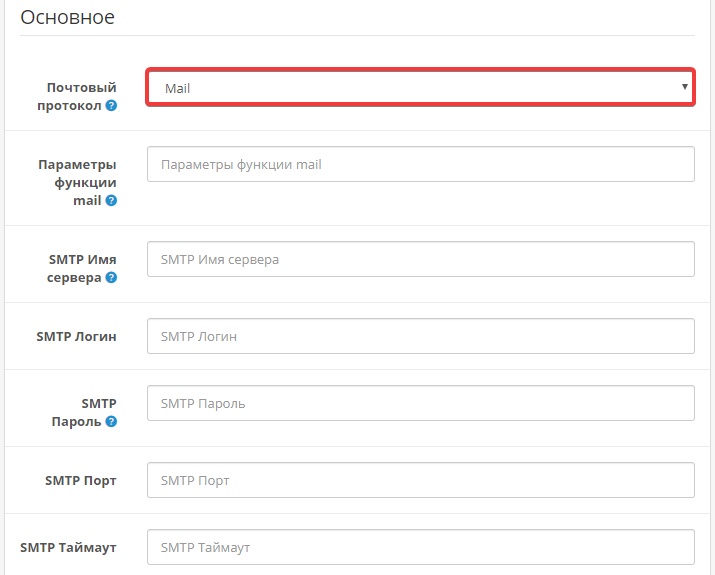Open the Почтовый протокол Mail dropdown

420,87
